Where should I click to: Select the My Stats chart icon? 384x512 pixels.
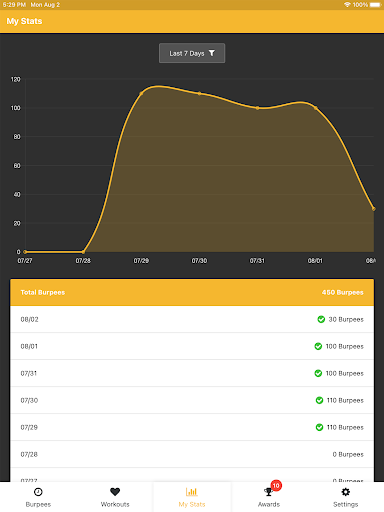(192, 492)
